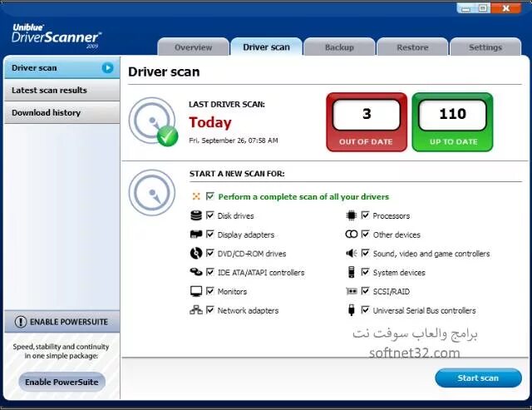This screenshot has width=532, height=410.
Task: Click the green 110 Up to Date box
Action: (452, 122)
